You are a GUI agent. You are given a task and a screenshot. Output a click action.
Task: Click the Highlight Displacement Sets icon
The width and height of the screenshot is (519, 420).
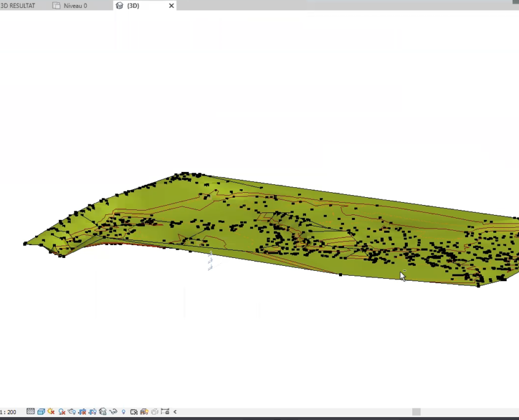click(155, 412)
